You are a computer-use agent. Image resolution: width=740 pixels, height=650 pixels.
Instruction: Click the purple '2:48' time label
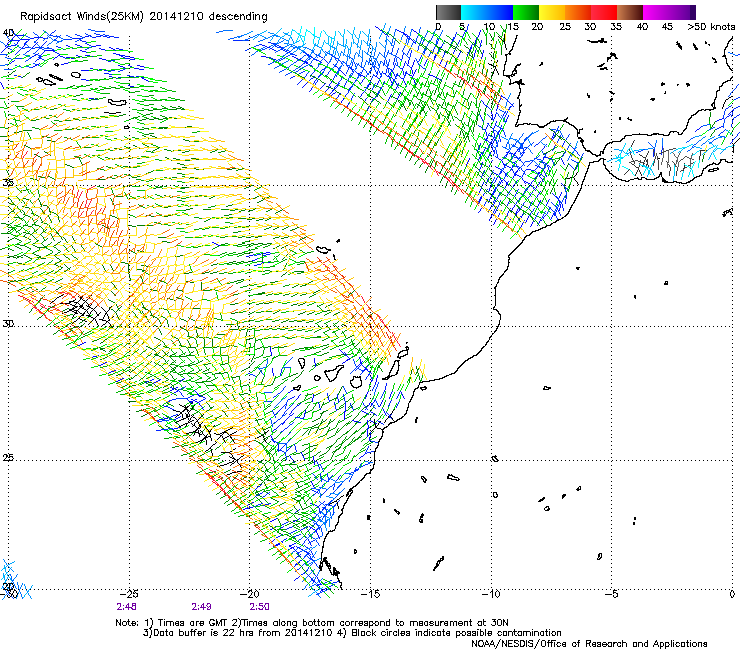126,607
